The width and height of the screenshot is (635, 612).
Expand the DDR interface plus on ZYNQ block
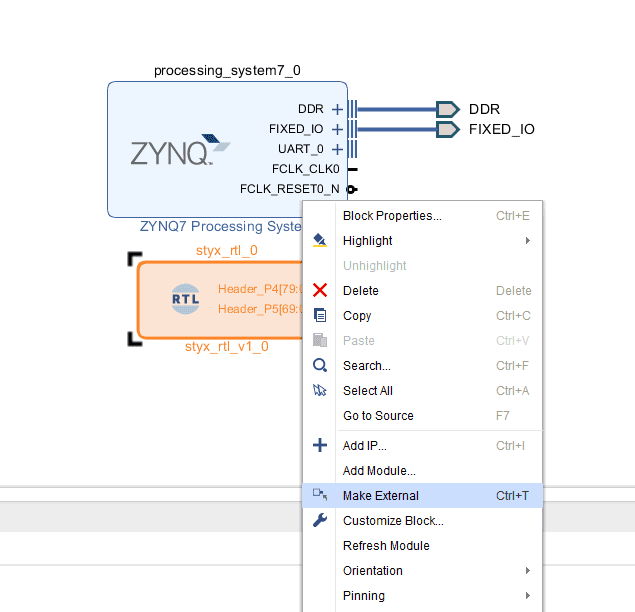click(x=337, y=109)
